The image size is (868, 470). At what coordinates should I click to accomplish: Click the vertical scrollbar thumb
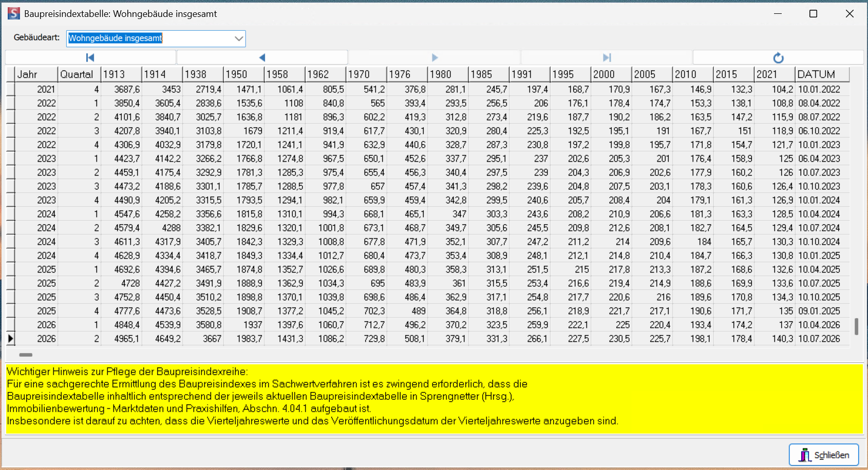856,326
